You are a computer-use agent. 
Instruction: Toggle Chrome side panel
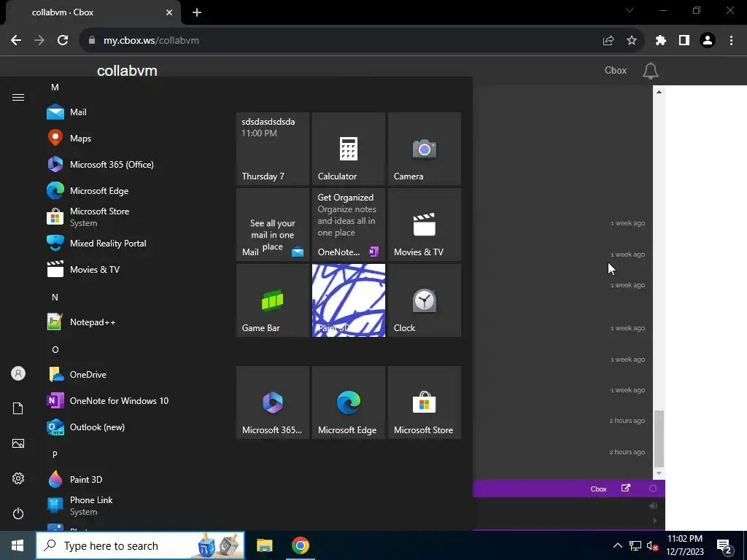coord(684,41)
